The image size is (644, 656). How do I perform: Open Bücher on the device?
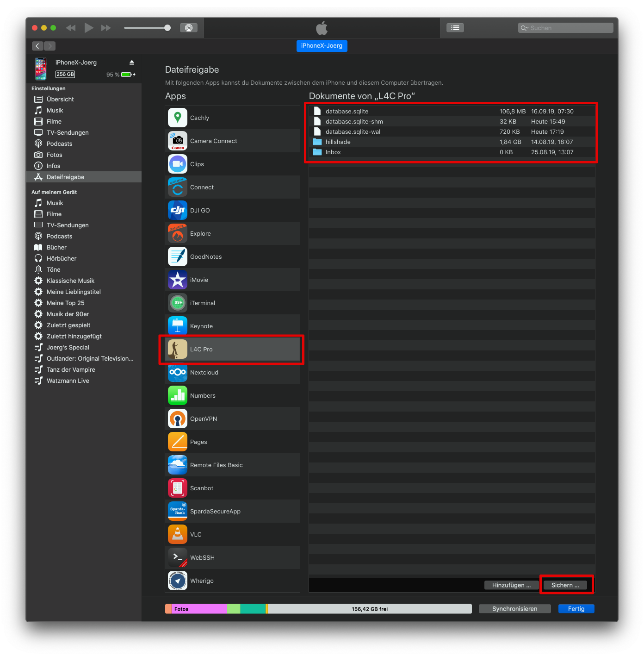84,247
